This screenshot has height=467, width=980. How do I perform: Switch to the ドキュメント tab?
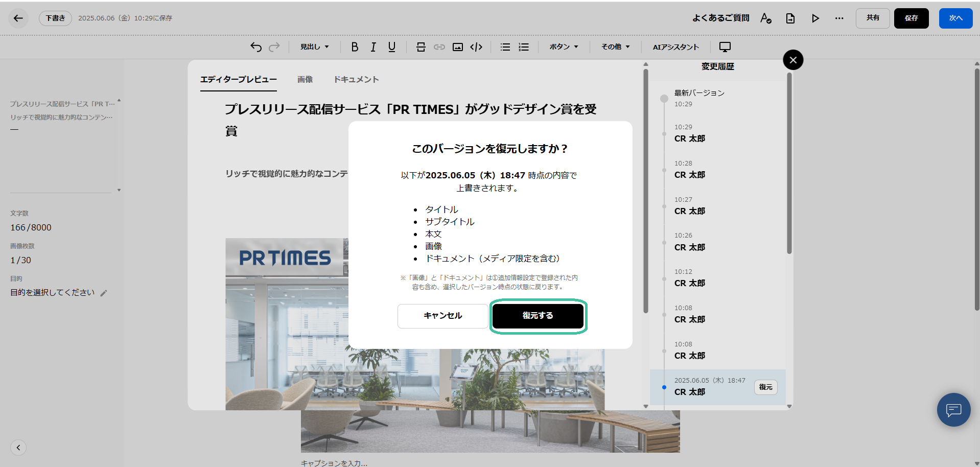[356, 80]
